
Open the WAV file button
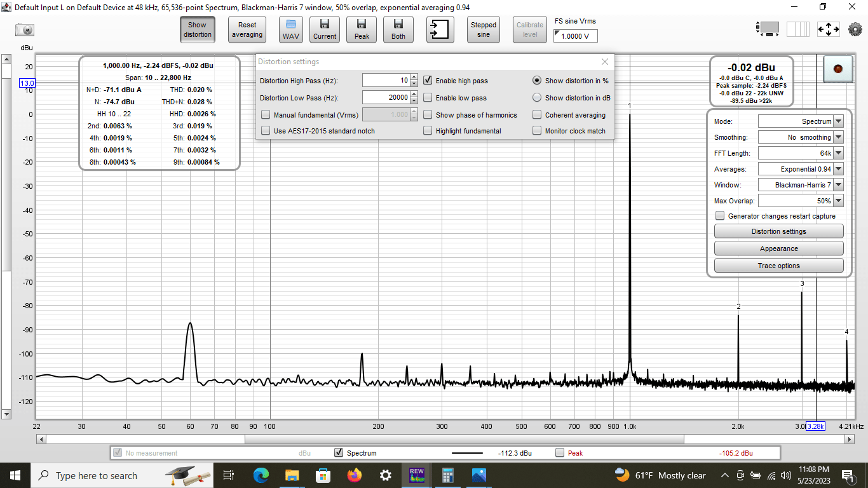point(291,29)
